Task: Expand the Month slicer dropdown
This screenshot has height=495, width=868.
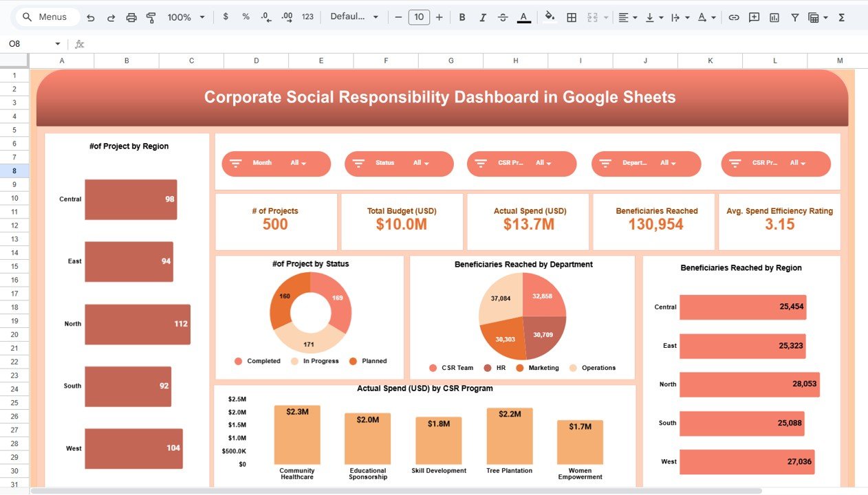Action: point(299,164)
